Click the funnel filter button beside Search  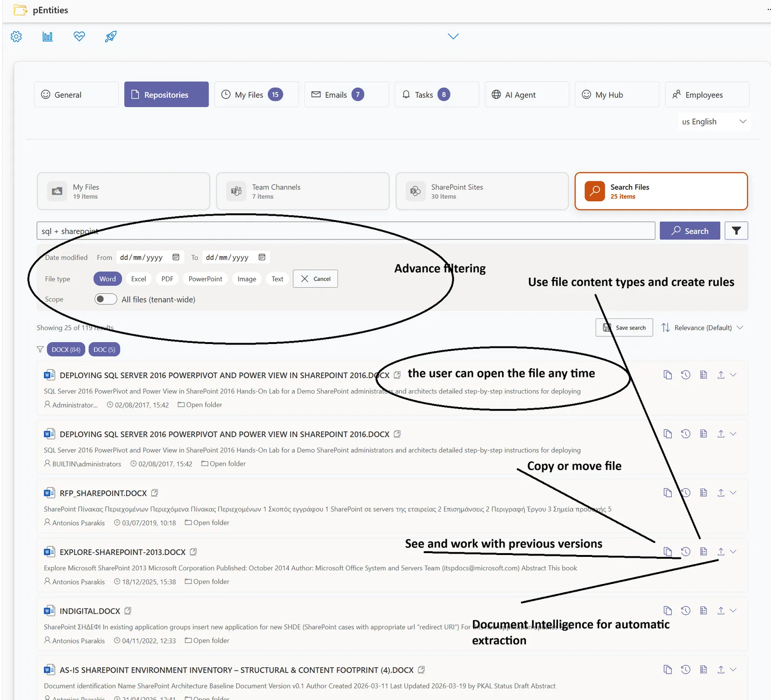pos(736,231)
